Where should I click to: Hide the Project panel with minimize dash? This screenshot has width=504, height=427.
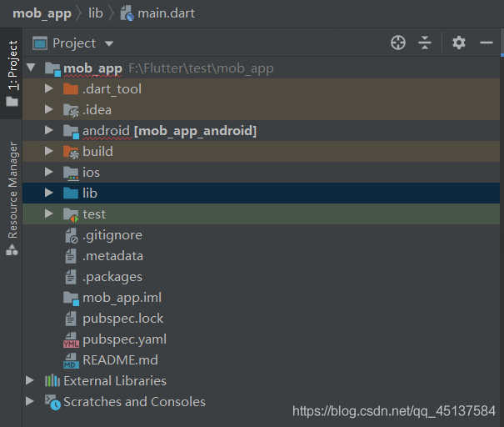(x=487, y=43)
